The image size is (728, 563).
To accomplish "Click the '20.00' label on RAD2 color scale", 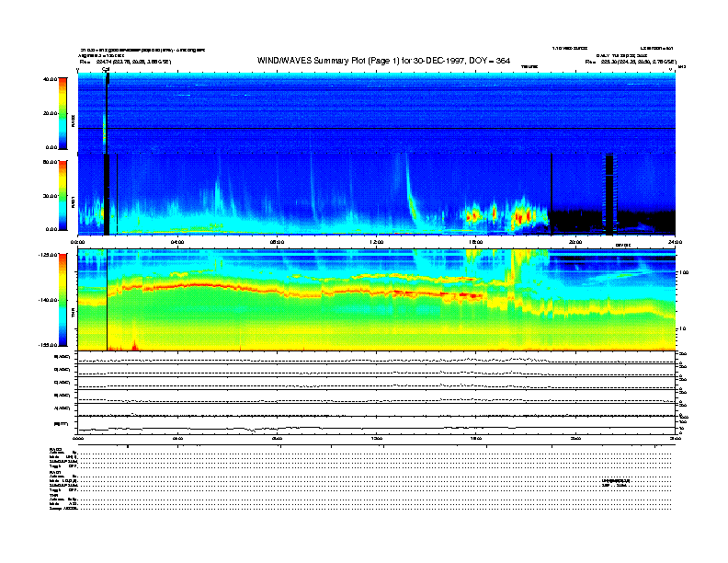I will click(x=51, y=113).
